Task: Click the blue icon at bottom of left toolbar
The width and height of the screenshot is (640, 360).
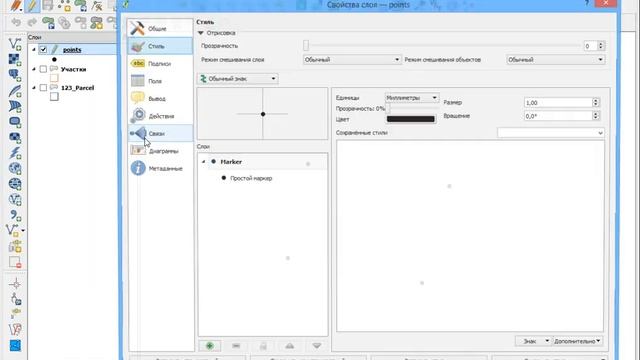Action: pos(15,345)
